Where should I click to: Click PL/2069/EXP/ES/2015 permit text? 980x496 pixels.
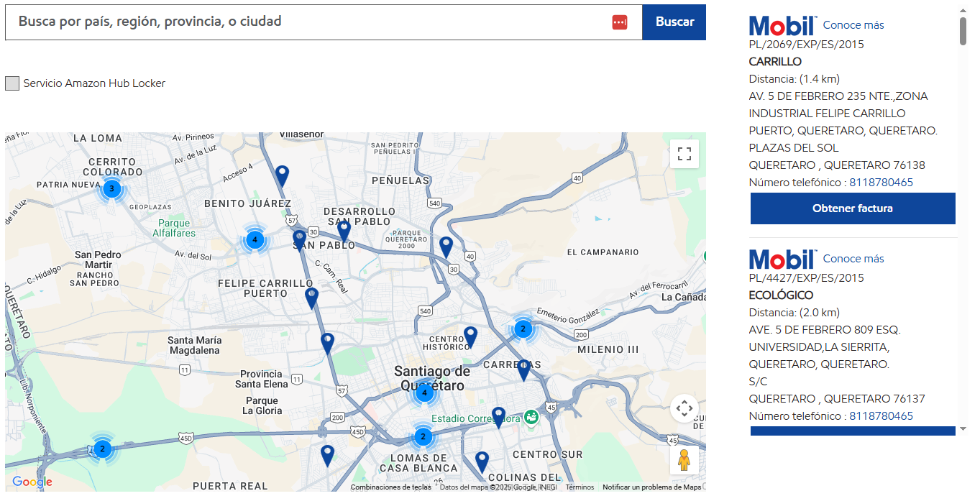coord(807,45)
